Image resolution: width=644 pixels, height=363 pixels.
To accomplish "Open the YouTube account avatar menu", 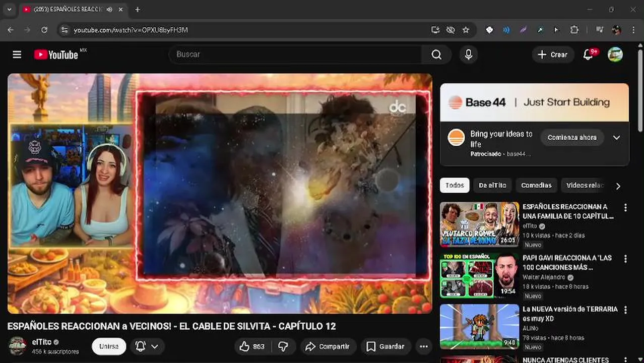I will click(x=615, y=54).
